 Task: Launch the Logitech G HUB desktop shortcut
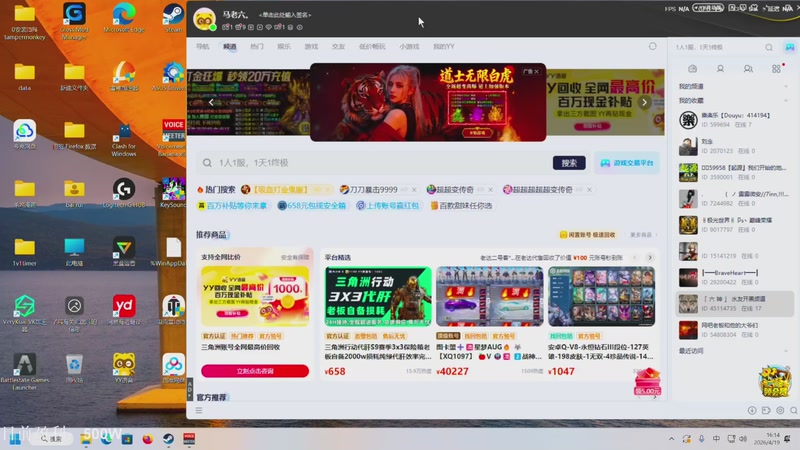[x=123, y=194]
